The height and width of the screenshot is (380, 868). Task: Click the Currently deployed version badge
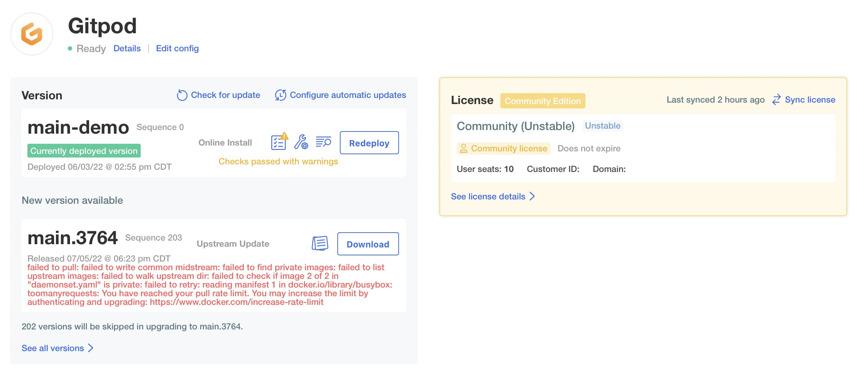pos(84,151)
